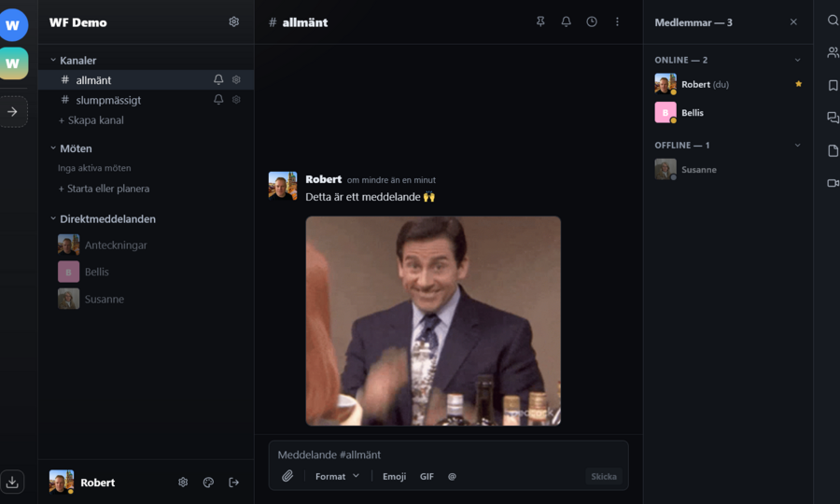
Task: Click the Skicka send button
Action: click(604, 476)
